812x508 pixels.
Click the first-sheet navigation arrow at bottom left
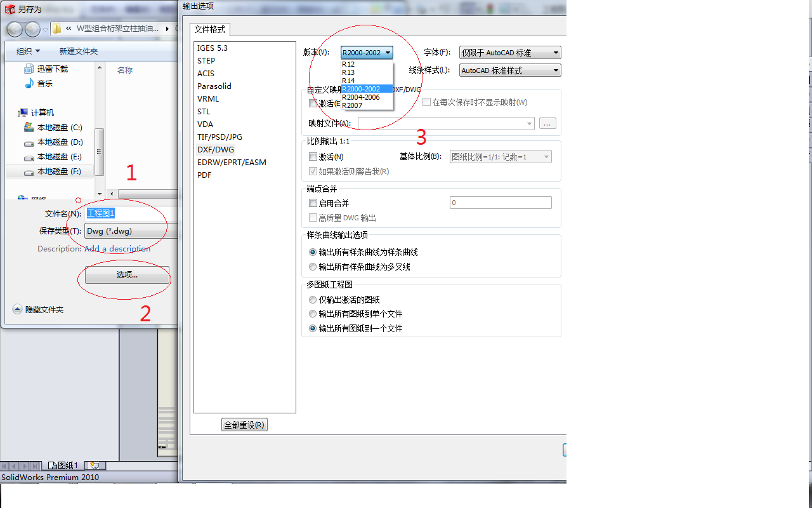point(6,465)
